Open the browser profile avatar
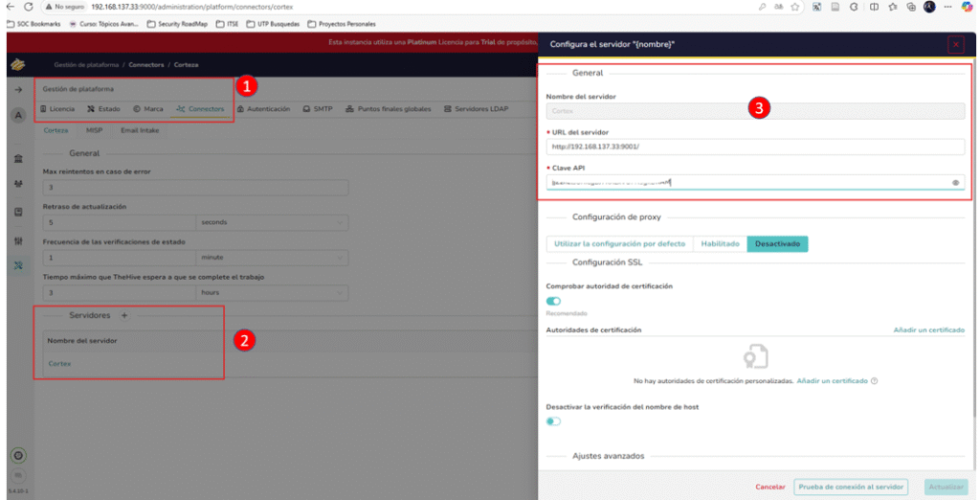The image size is (980, 500). [x=929, y=7]
